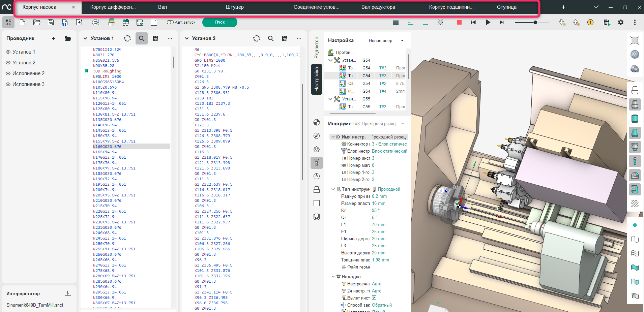644x312 pixels.
Task: Select code line N160G0Z0.676
Action: click(107, 147)
